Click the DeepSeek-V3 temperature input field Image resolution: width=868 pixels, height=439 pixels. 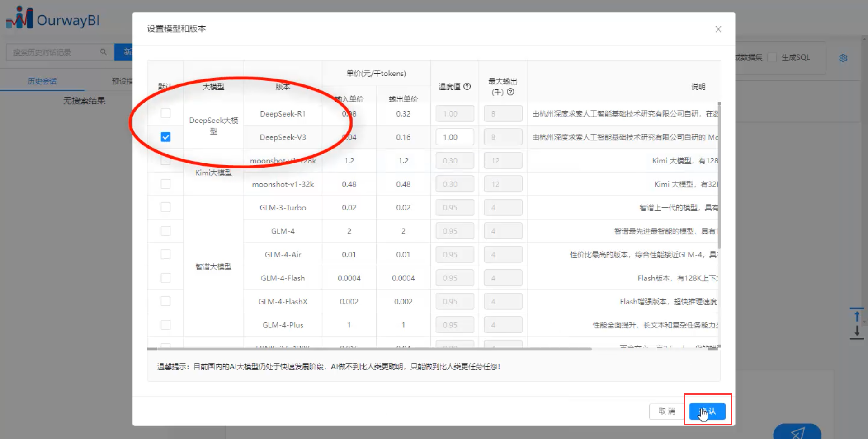coord(454,137)
